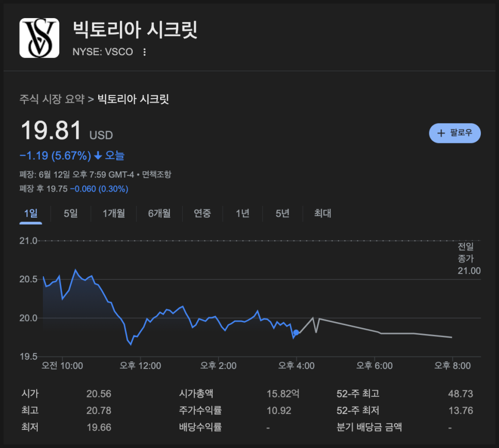Click the −1.19 (5.67%) change value

click(55, 156)
